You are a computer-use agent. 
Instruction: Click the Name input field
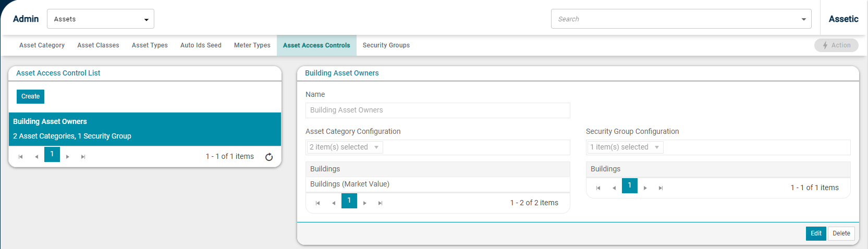click(x=438, y=110)
